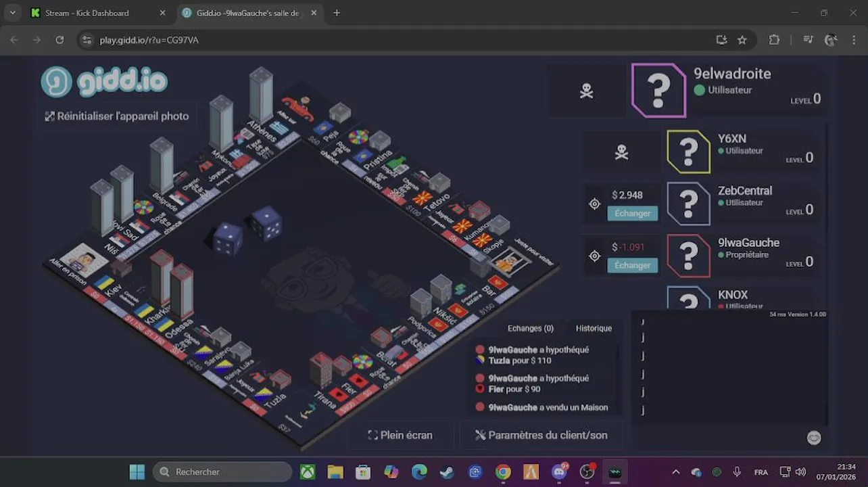Viewport: 868px width, 487px height.
Task: Click Échanger button next to ZebCentral
Action: 632,213
